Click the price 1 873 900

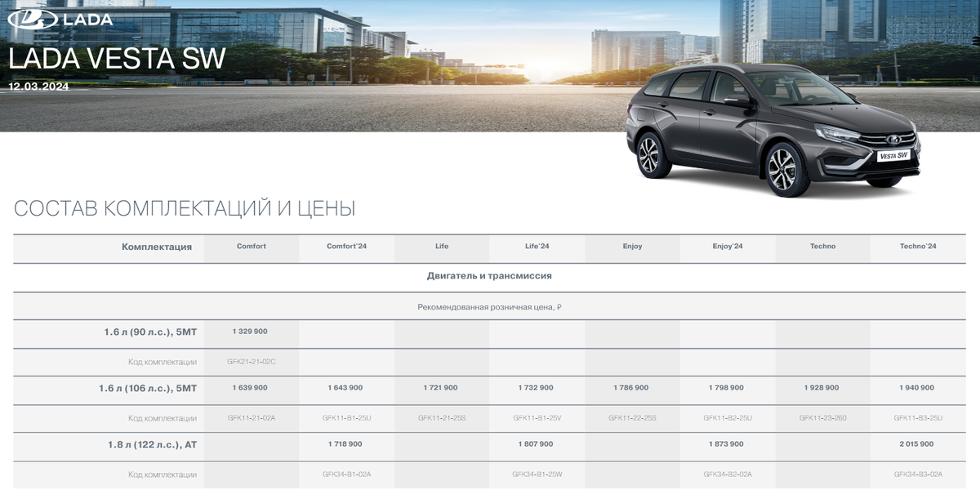pyautogui.click(x=726, y=444)
